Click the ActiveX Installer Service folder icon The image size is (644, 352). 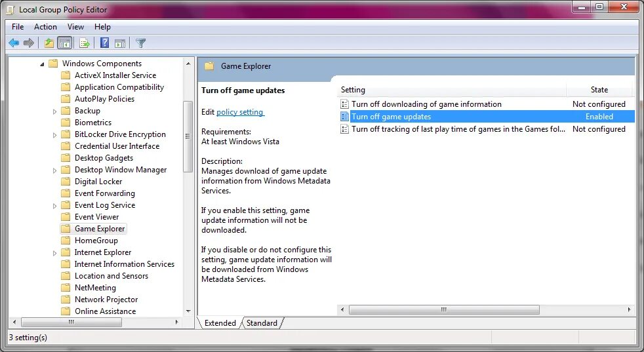click(x=66, y=75)
